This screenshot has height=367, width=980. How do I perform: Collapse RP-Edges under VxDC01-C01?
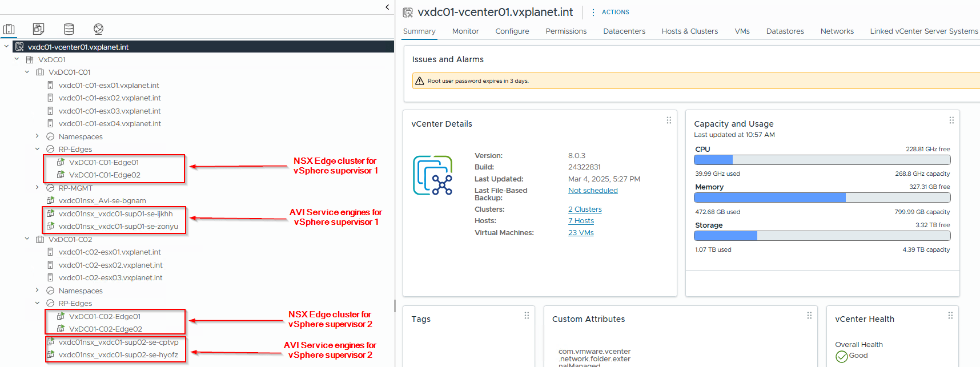[37, 149]
